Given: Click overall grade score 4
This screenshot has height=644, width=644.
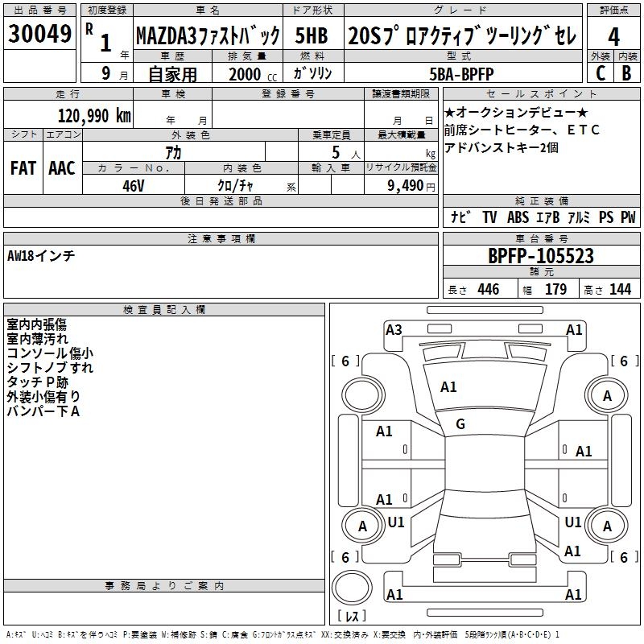Looking at the screenshot, I should (613, 37).
